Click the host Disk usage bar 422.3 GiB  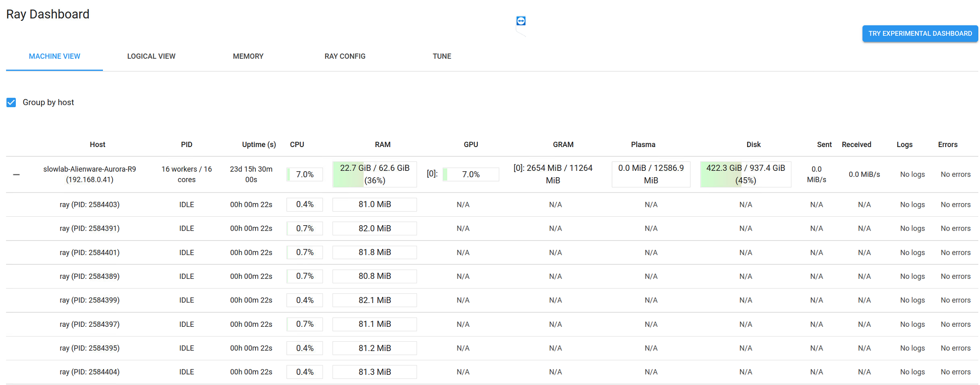(x=746, y=174)
